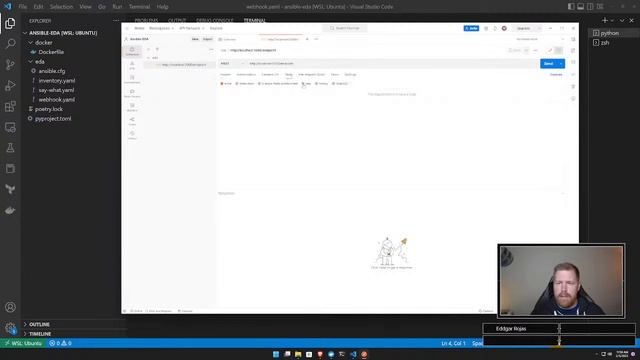Click the Postman icon on the taskbar
Viewport: 640px width, 360px height.
pyautogui.click(x=364, y=354)
